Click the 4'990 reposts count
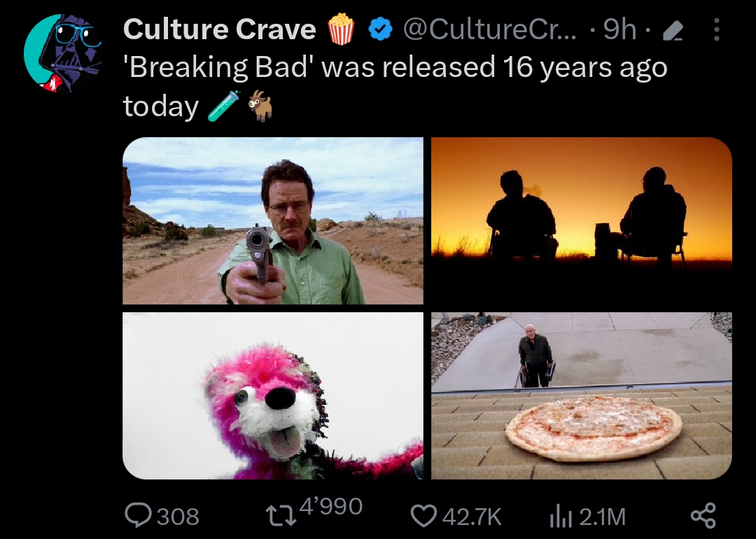756x539 pixels. point(330,507)
